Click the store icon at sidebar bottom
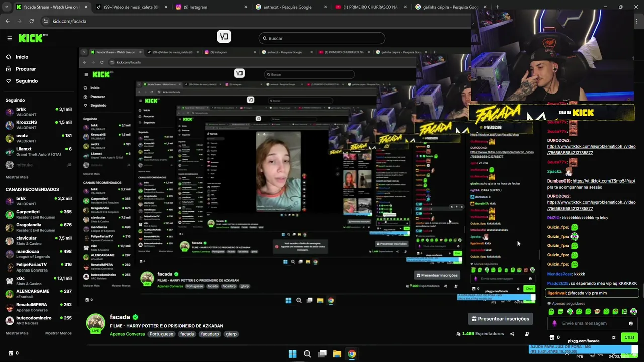This screenshot has width=644, height=362. click(x=11, y=353)
